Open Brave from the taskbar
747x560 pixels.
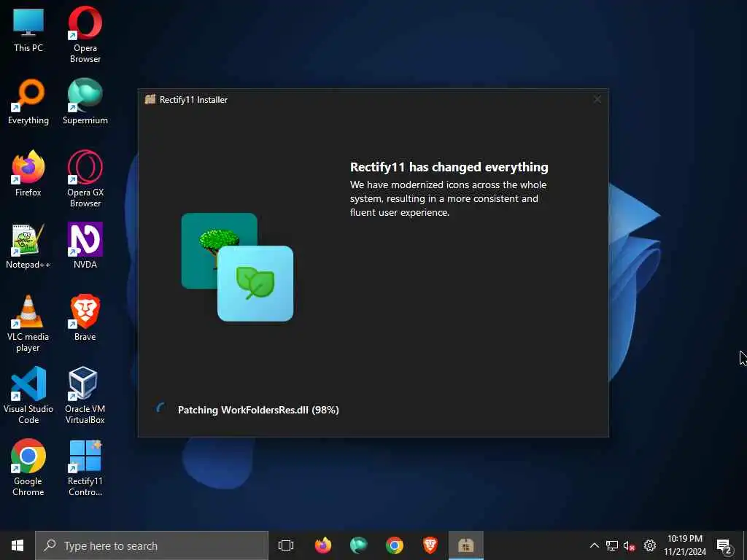coord(430,545)
